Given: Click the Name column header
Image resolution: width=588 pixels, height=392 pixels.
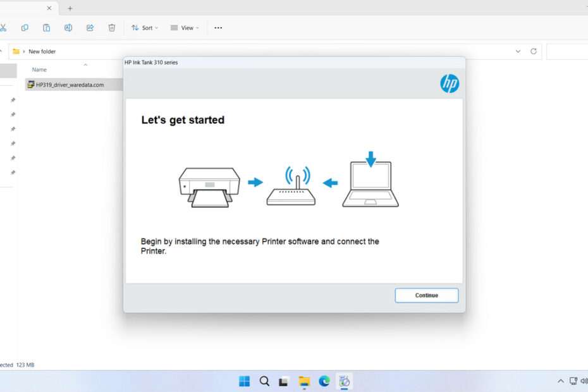Looking at the screenshot, I should pyautogui.click(x=39, y=70).
